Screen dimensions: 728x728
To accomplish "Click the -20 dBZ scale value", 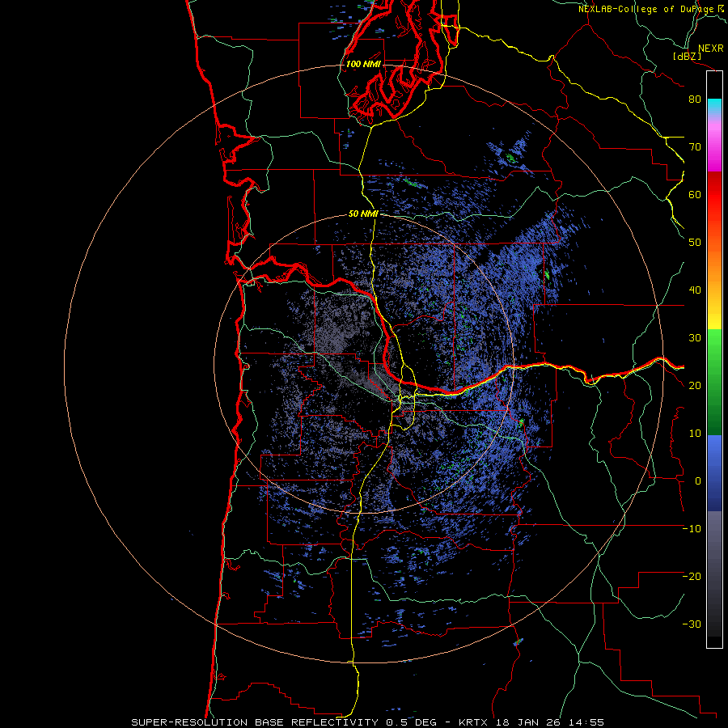I will [x=692, y=577].
